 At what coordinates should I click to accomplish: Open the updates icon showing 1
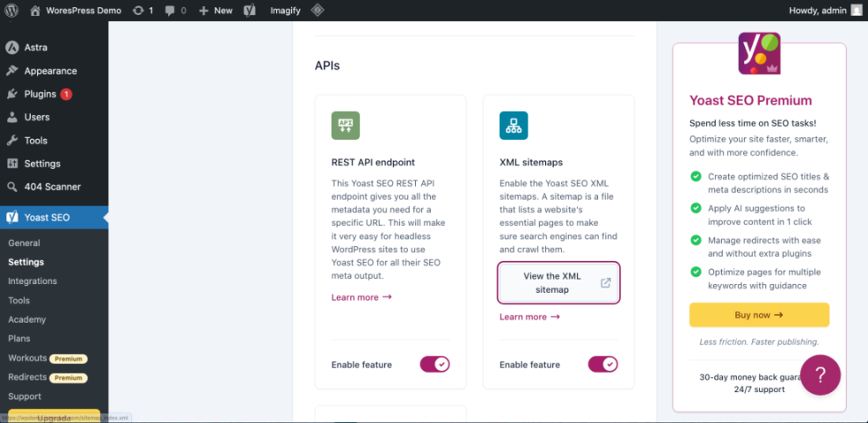point(138,11)
